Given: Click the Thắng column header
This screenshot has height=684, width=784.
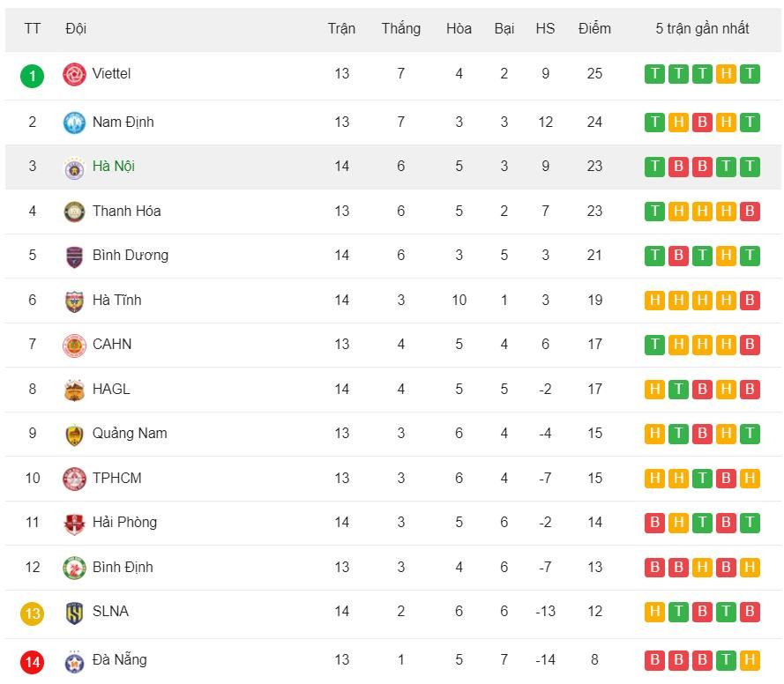Looking at the screenshot, I should click(x=400, y=29).
